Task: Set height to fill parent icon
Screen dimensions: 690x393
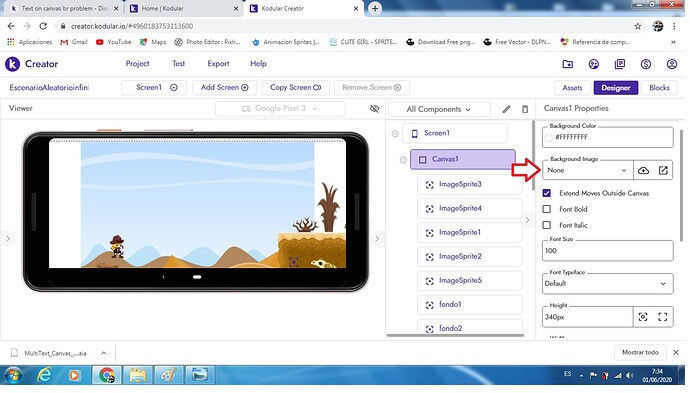Action: click(663, 317)
